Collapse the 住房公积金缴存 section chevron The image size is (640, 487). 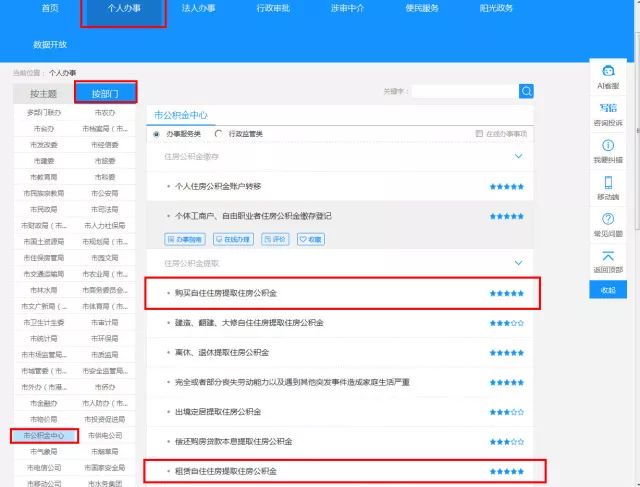[518, 157]
